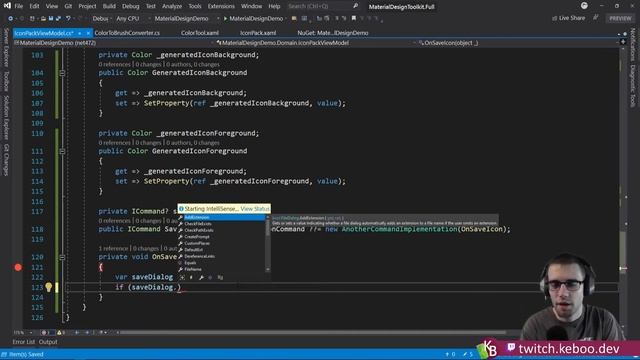Open the MaterialDesignDemo.Domain.IconPackViewModel type dropdown
Image resolution: width=640 pixels, height=360 pixels.
click(316, 42)
